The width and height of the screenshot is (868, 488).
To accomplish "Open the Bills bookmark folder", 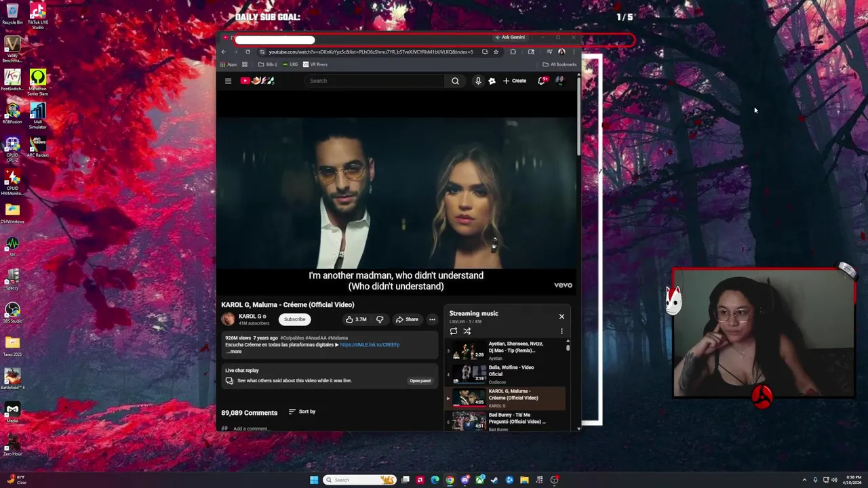I will 268,64.
